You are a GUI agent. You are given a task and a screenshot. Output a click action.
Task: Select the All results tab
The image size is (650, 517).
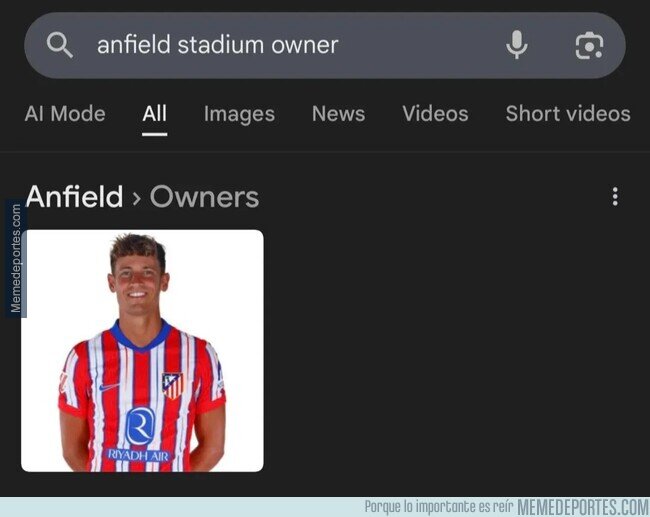pos(155,114)
